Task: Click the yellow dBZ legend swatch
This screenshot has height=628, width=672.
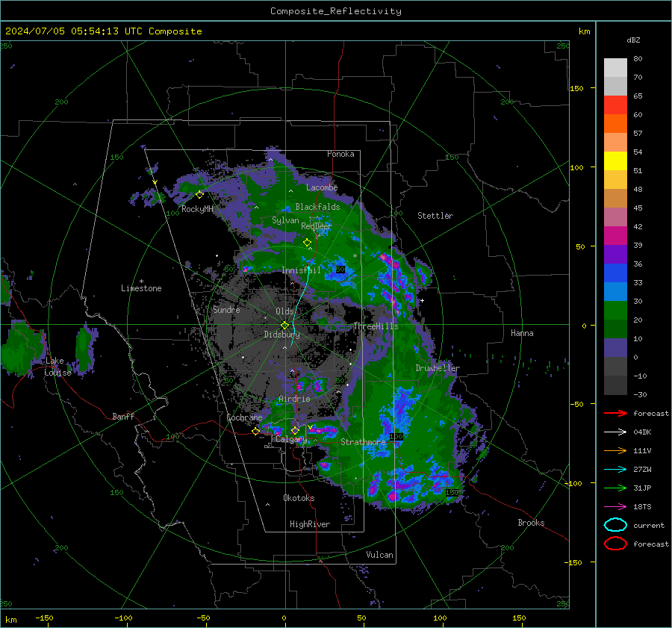Action: (615, 161)
